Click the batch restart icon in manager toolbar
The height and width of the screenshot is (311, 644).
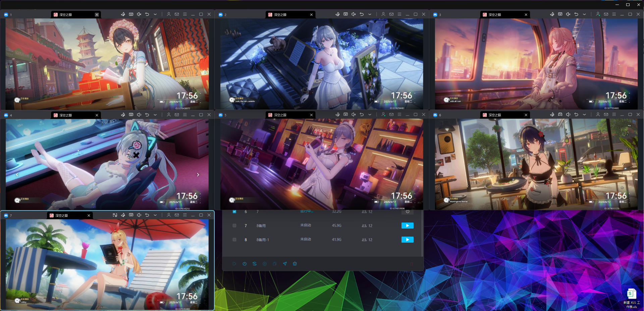coord(255,264)
